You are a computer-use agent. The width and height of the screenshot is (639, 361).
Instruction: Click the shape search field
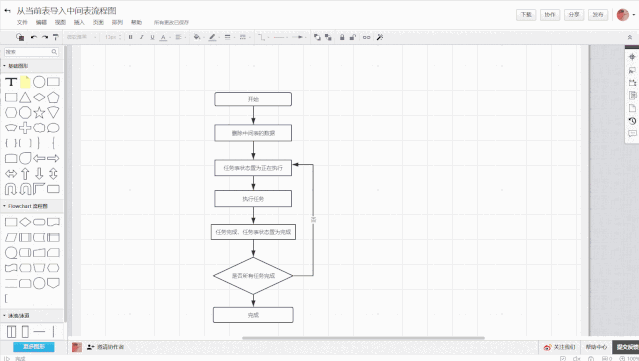pos(31,52)
